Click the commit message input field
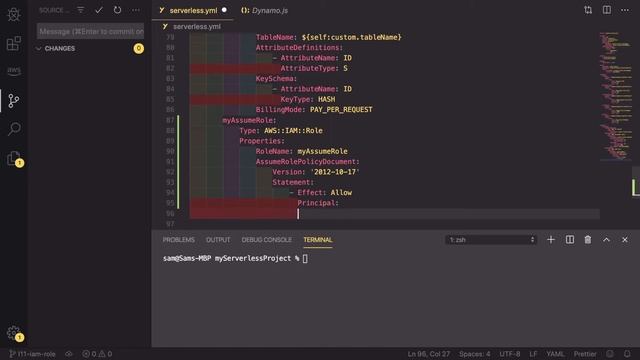The width and height of the screenshot is (640, 360). pyautogui.click(x=90, y=31)
